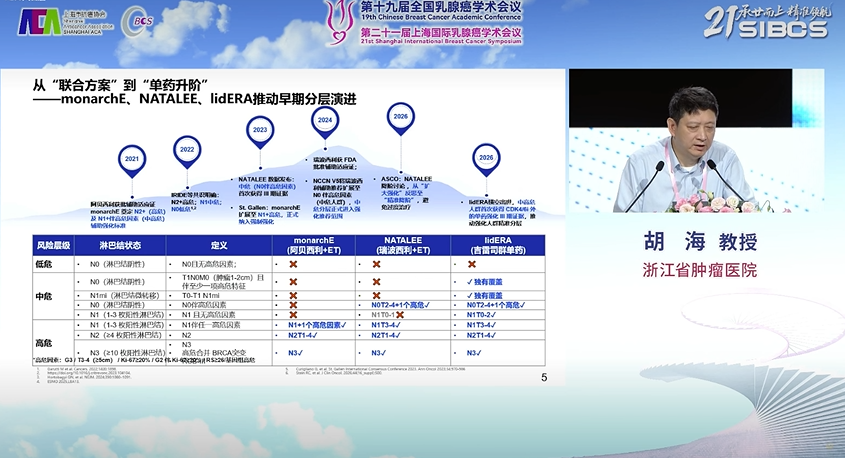Select the 2023 timeline pin
Image resolution: width=845 pixels, height=459 pixels.
point(260,131)
